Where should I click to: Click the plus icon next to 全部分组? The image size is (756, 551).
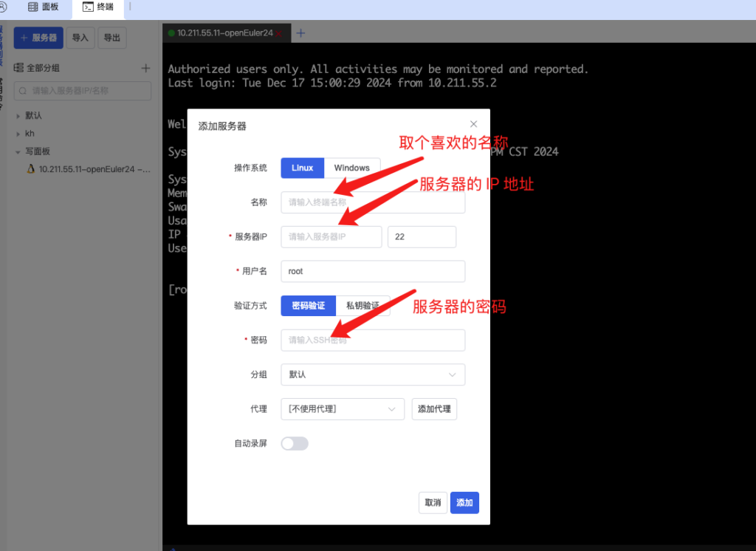point(145,68)
